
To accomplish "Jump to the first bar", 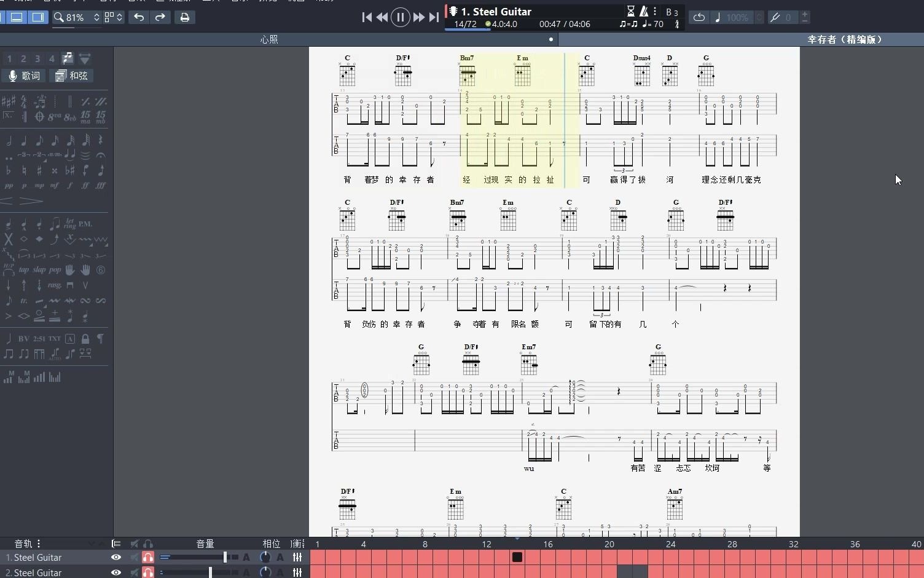I will [367, 17].
